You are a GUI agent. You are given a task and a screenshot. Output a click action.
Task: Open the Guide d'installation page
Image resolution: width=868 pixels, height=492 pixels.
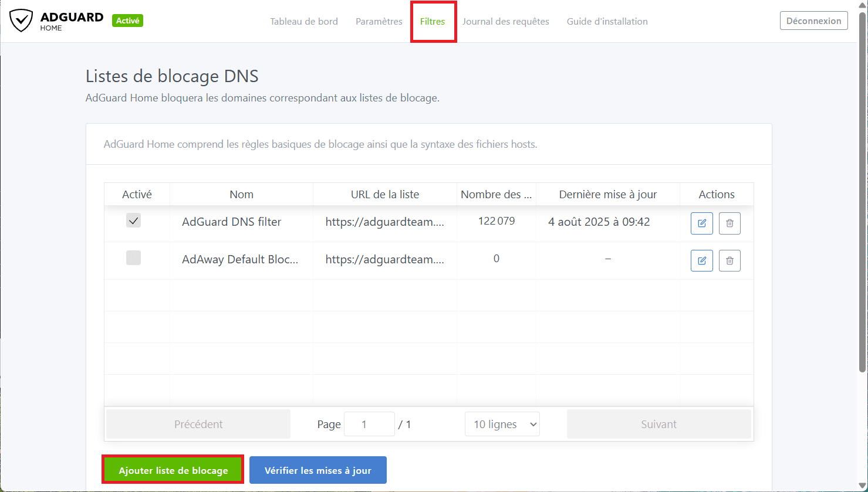[607, 21]
